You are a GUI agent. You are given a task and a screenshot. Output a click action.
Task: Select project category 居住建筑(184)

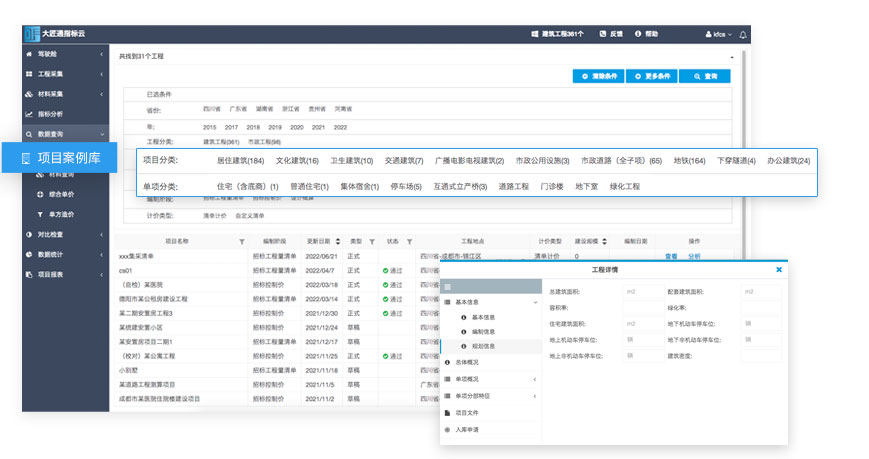tap(240, 161)
